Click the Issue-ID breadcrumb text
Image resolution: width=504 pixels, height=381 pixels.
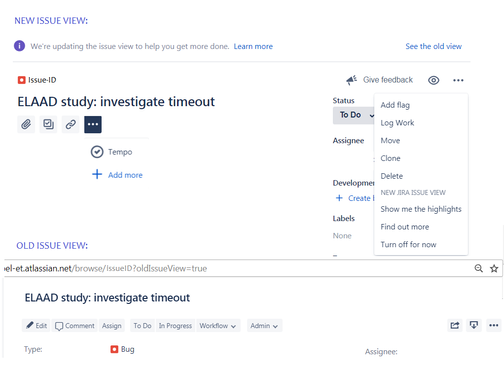tap(42, 80)
